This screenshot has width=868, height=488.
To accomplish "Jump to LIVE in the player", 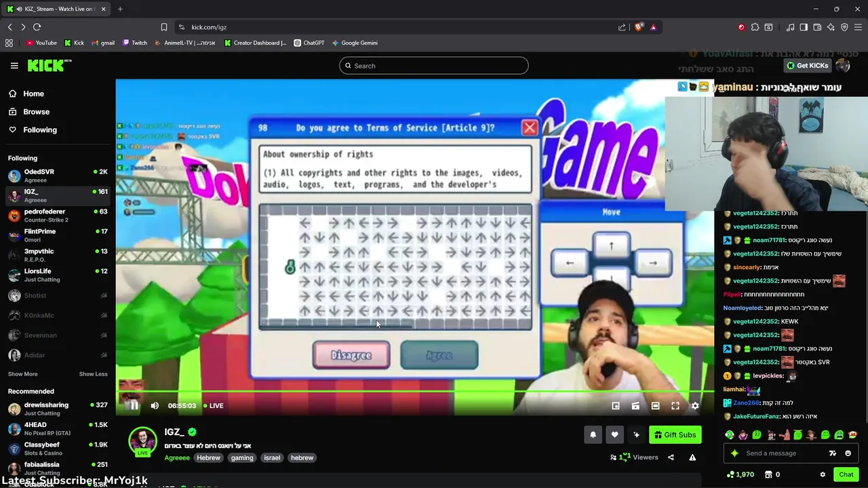I will [x=212, y=405].
